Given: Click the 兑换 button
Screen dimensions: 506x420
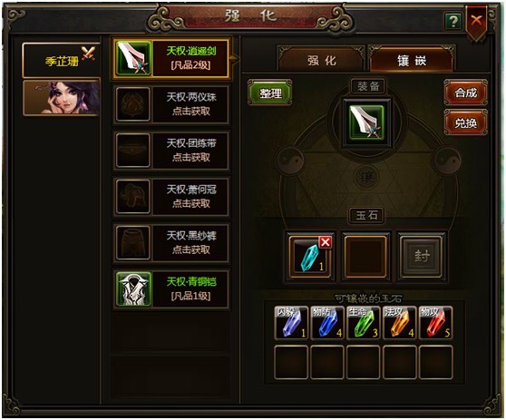Looking at the screenshot, I should click(x=465, y=122).
